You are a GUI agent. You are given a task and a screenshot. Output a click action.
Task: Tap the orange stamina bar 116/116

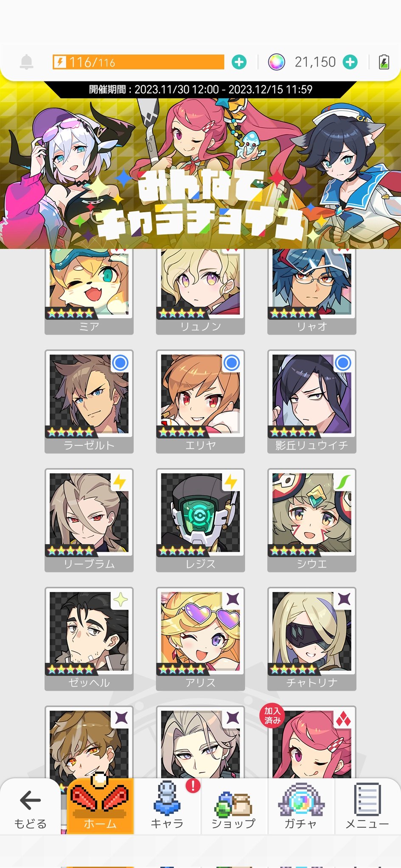138,62
